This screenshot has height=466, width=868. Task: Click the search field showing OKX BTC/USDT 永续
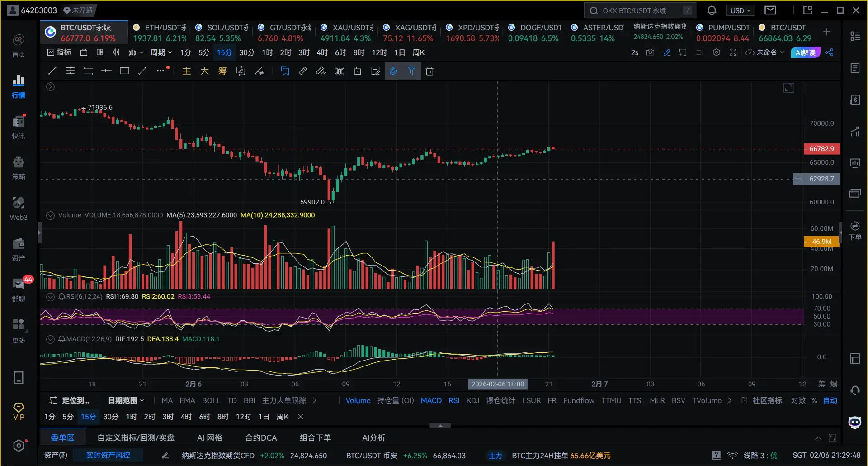640,10
